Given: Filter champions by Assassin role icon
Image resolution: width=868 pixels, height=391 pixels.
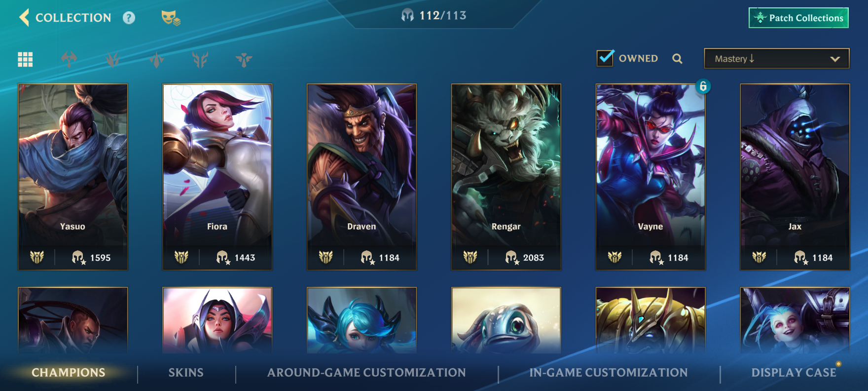Looking at the screenshot, I should coord(113,60).
